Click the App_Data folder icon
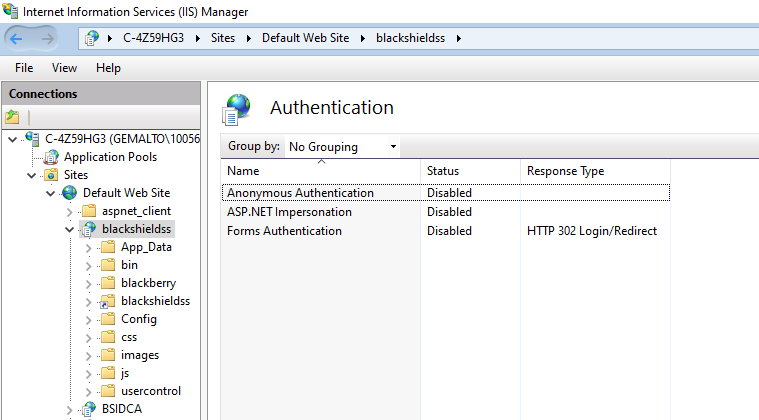 (108, 247)
